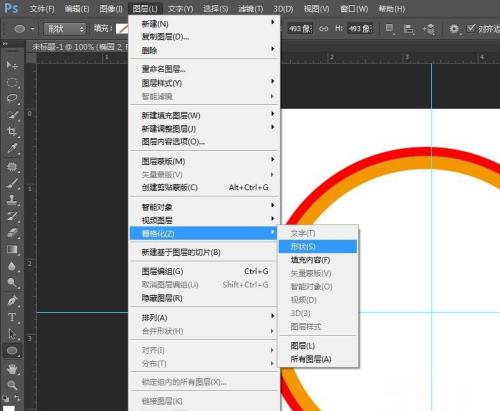
Task: Select the Blur drop tool
Action: (x=12, y=266)
